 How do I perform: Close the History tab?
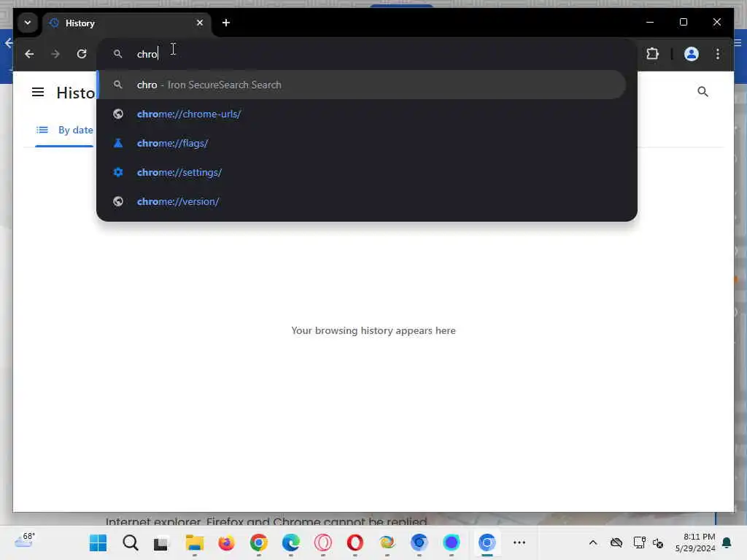(200, 23)
